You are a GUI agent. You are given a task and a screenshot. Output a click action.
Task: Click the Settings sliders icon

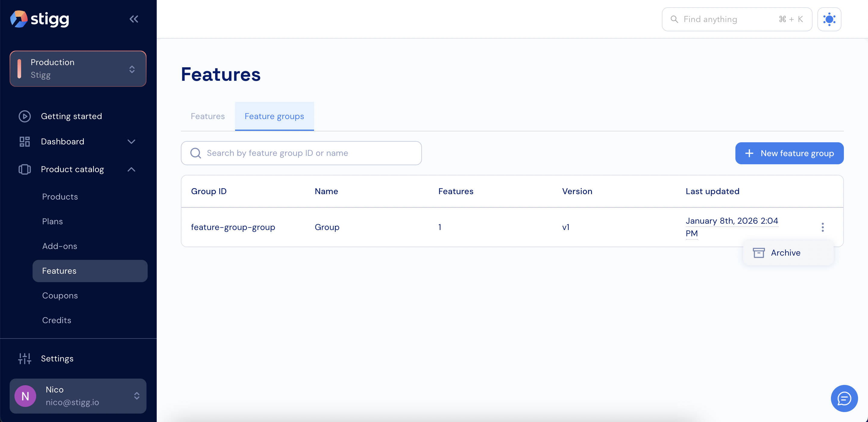tap(25, 358)
